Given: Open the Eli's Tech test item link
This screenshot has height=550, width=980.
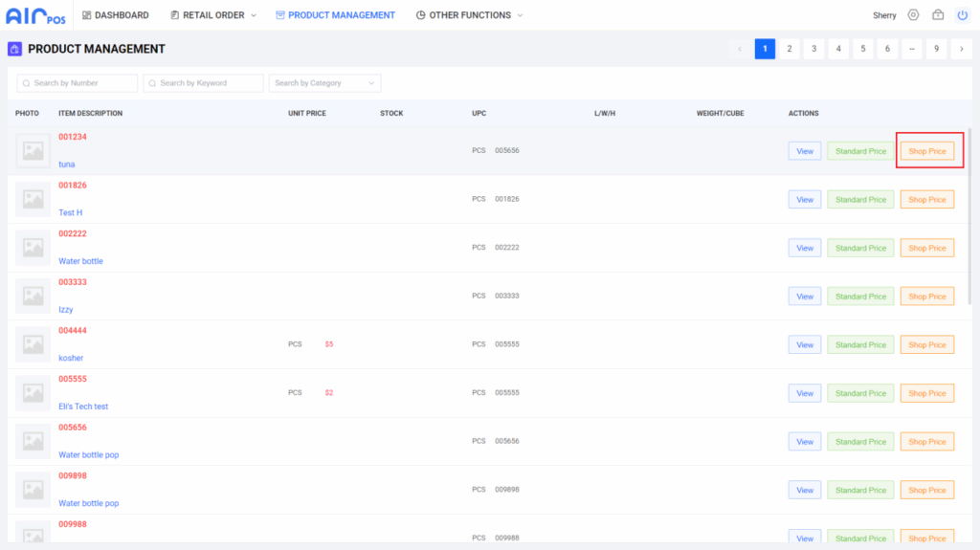Looking at the screenshot, I should 83,407.
